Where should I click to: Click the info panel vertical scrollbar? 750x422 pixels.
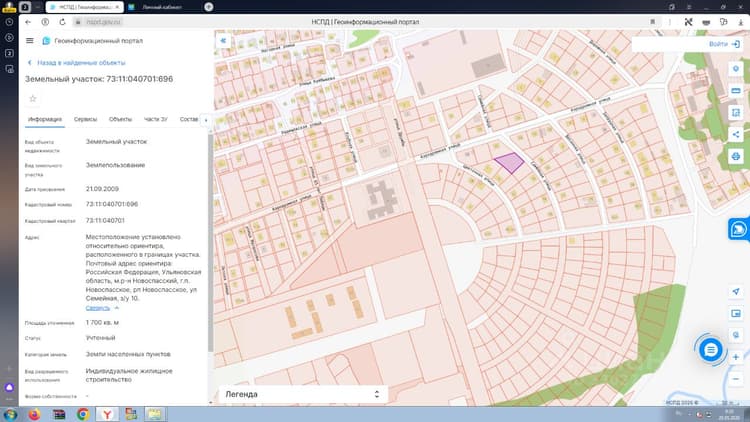point(210,243)
